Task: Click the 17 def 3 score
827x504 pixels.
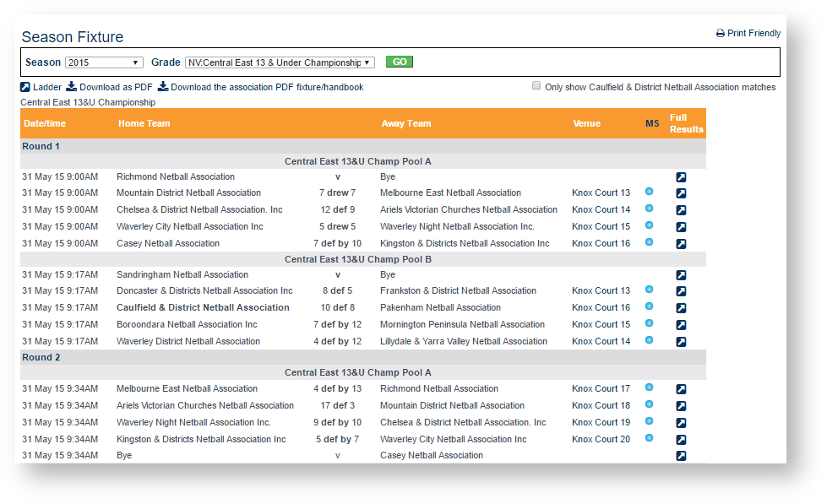Action: point(338,405)
